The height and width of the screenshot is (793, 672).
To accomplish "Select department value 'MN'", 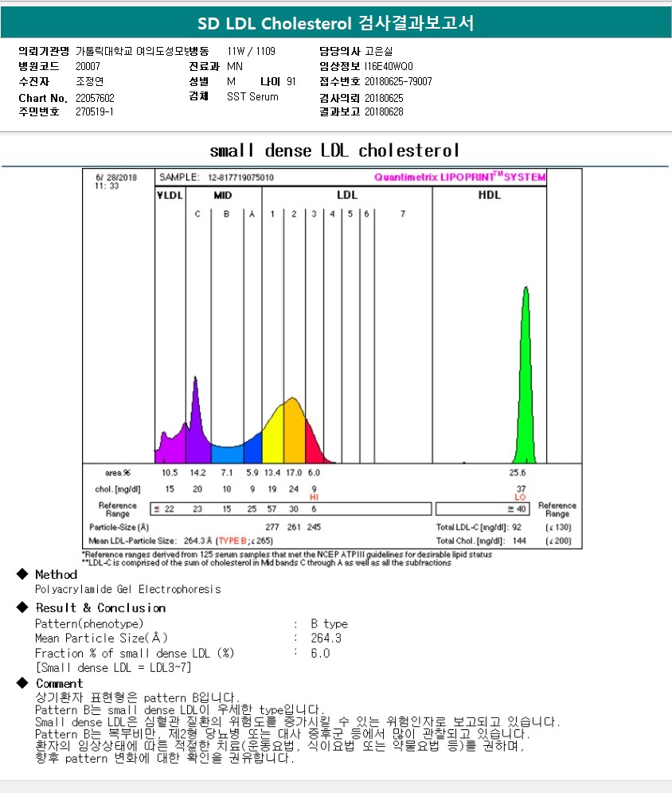I will 235,66.
